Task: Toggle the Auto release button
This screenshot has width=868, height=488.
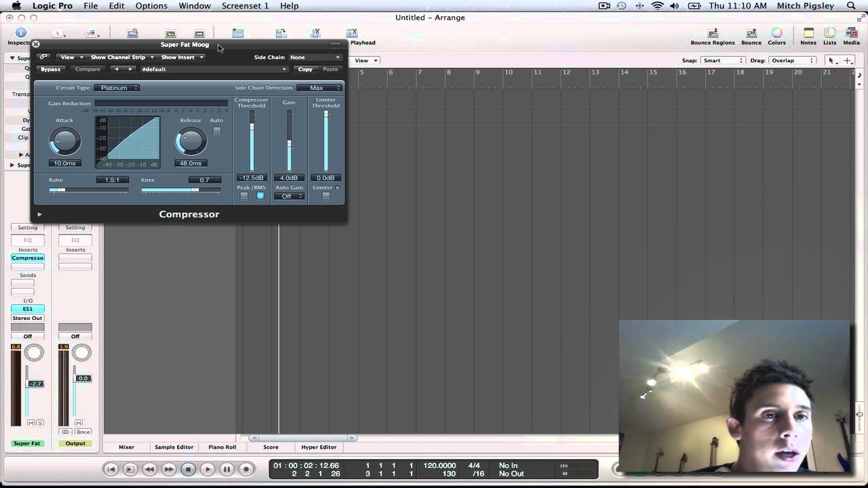Action: point(217,130)
